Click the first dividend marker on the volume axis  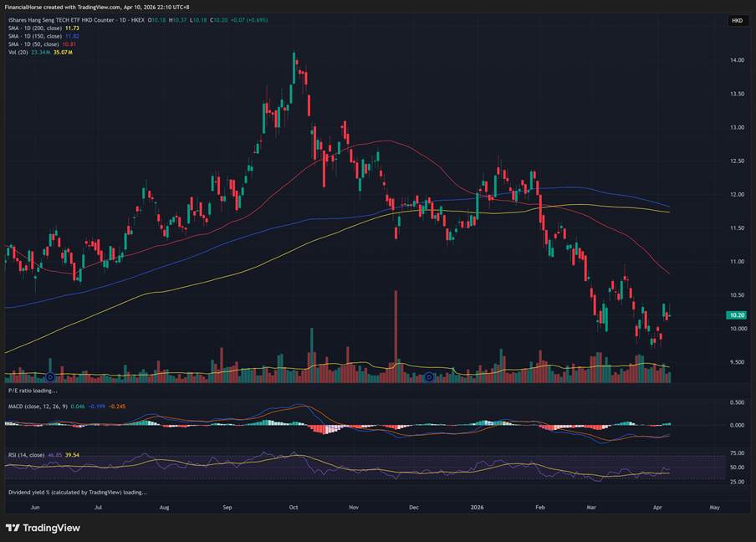click(x=50, y=377)
